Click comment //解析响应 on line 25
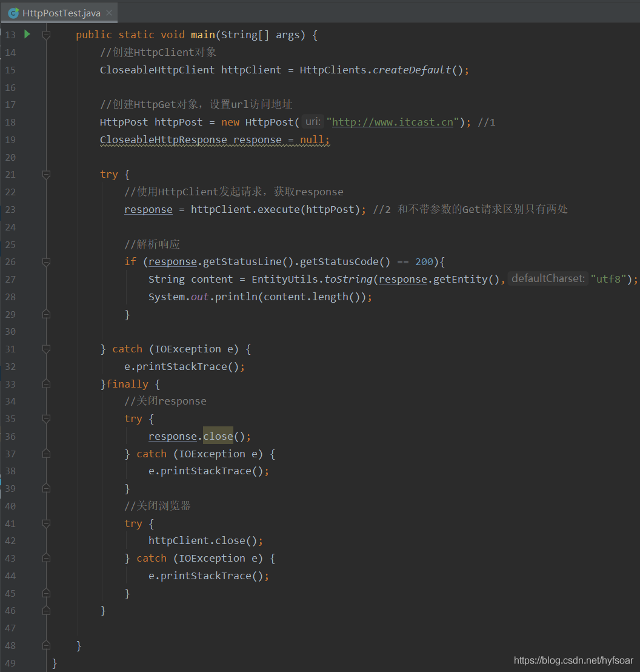This screenshot has height=672, width=640. point(152,244)
